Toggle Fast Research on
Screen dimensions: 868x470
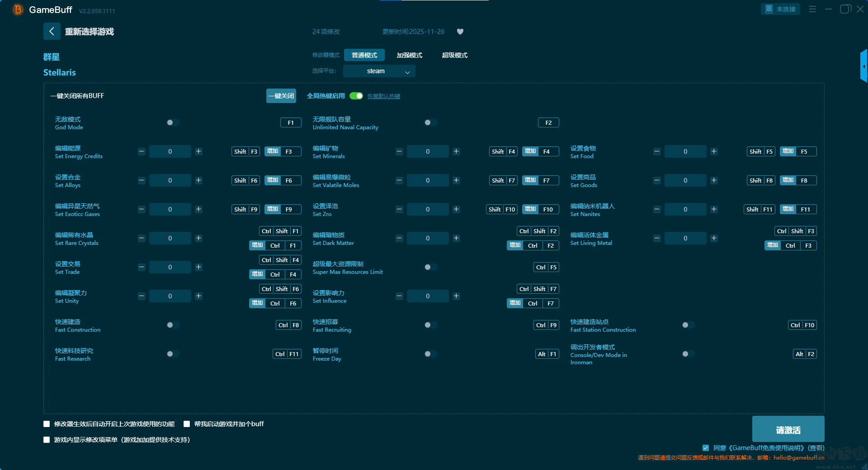pyautogui.click(x=173, y=354)
